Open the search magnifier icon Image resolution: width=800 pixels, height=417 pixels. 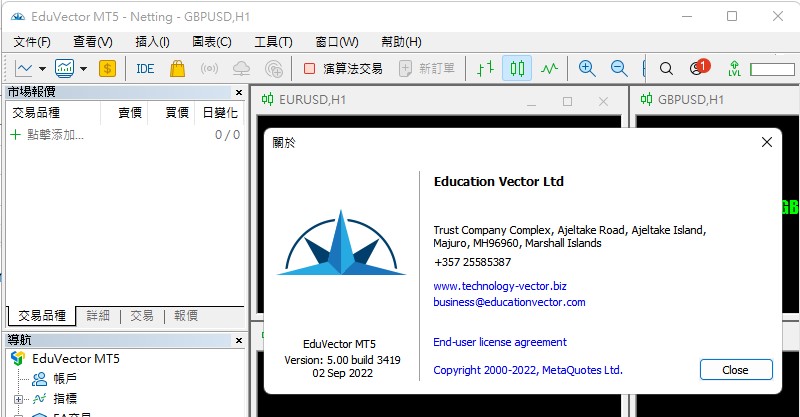(666, 69)
